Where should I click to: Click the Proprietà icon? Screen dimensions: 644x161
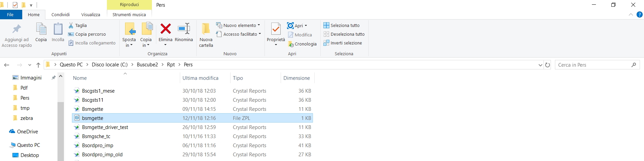[x=276, y=29]
